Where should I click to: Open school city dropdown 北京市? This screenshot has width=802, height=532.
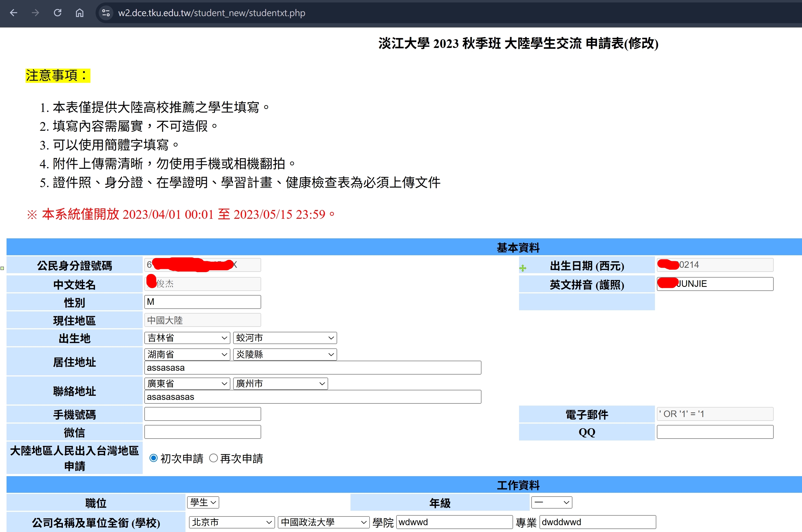coord(232,522)
